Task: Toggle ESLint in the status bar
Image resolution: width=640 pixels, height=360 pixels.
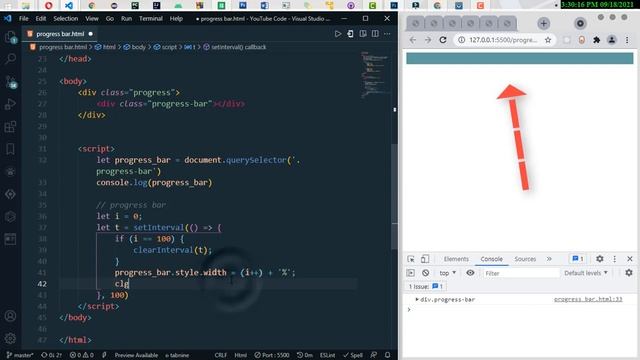Action: coord(327,355)
